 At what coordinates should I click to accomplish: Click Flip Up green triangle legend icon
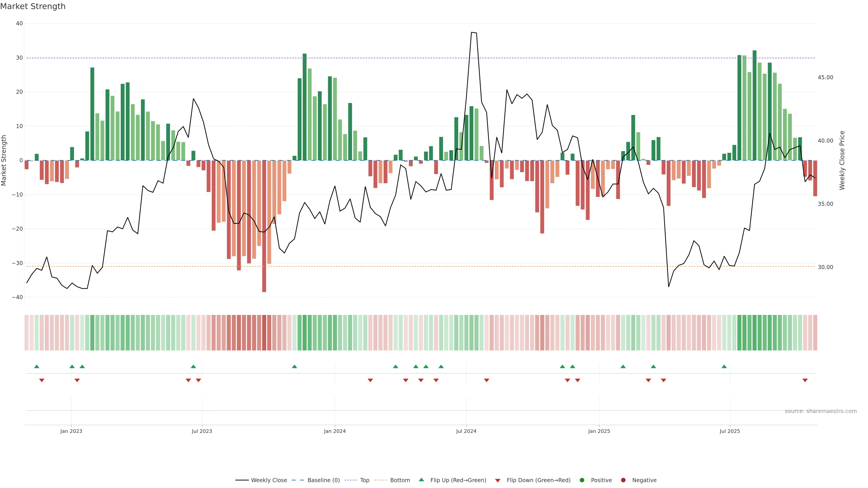click(x=421, y=480)
